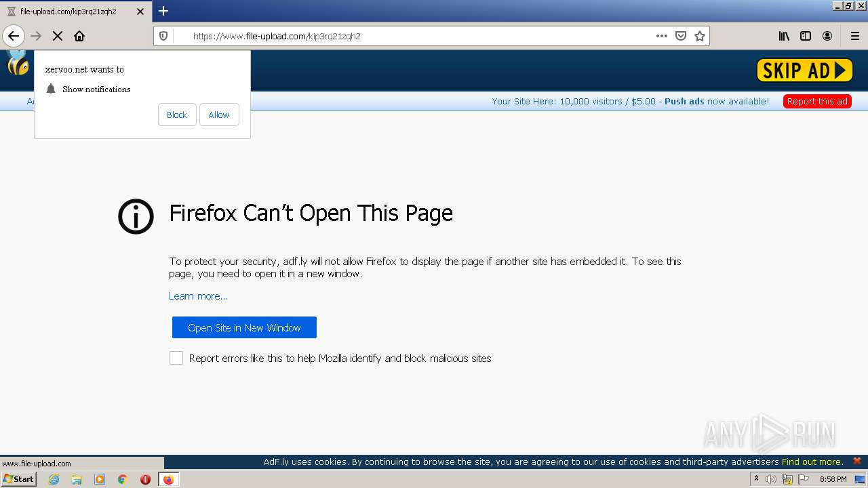
Task: Open page actions three-dot menu
Action: (662, 36)
